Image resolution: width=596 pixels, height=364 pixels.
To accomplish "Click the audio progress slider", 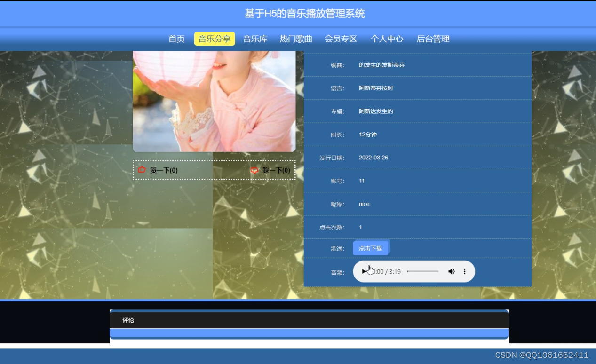I will [422, 271].
